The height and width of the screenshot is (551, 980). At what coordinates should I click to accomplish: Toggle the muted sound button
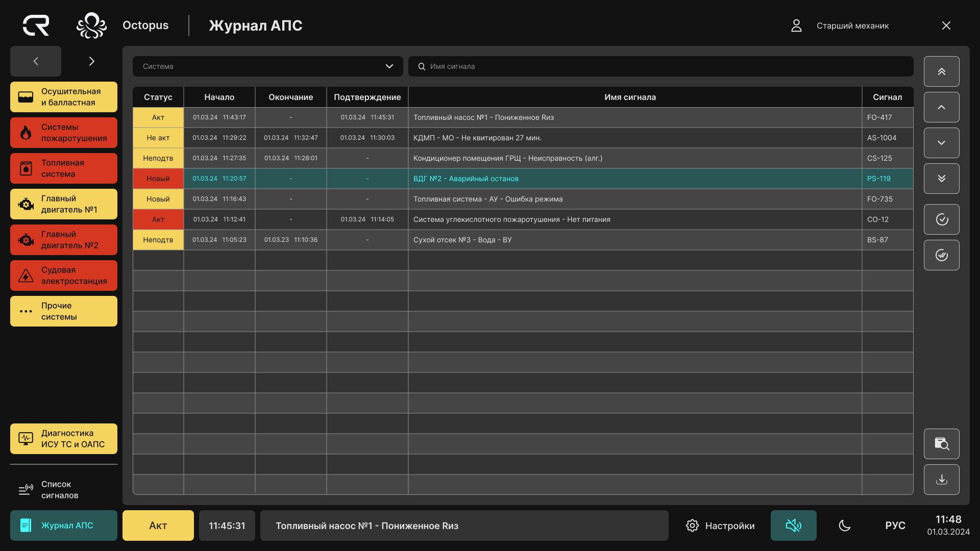(793, 525)
